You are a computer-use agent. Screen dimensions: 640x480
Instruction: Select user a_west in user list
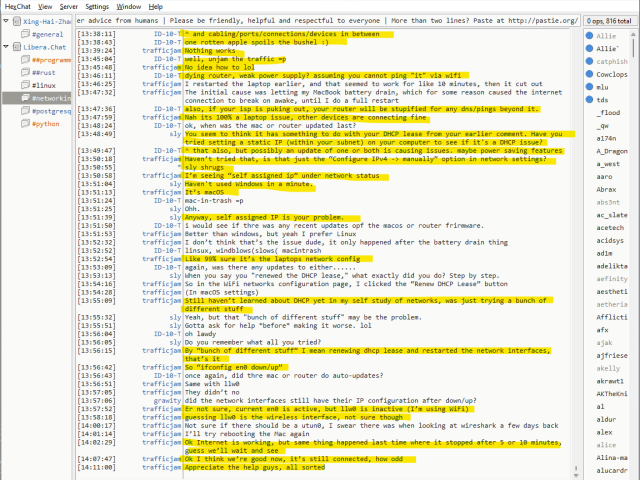tap(608, 164)
